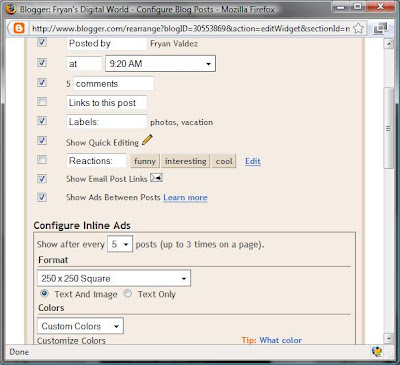Uncheck the Posted by checkbox
This screenshot has width=400, height=365.
pos(42,42)
